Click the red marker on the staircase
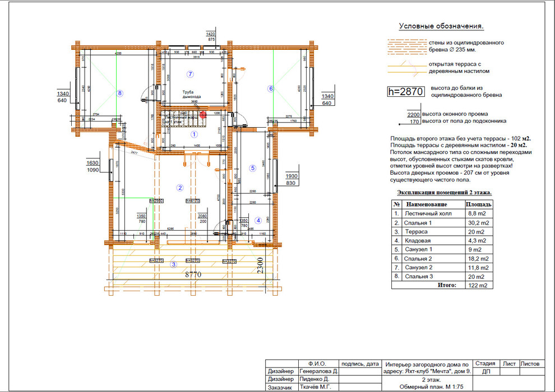Viewport: 555px width, 392px height. 203,114
